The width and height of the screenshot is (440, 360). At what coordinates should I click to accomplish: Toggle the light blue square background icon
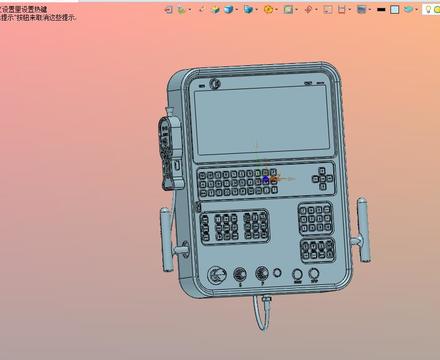[x=395, y=10]
